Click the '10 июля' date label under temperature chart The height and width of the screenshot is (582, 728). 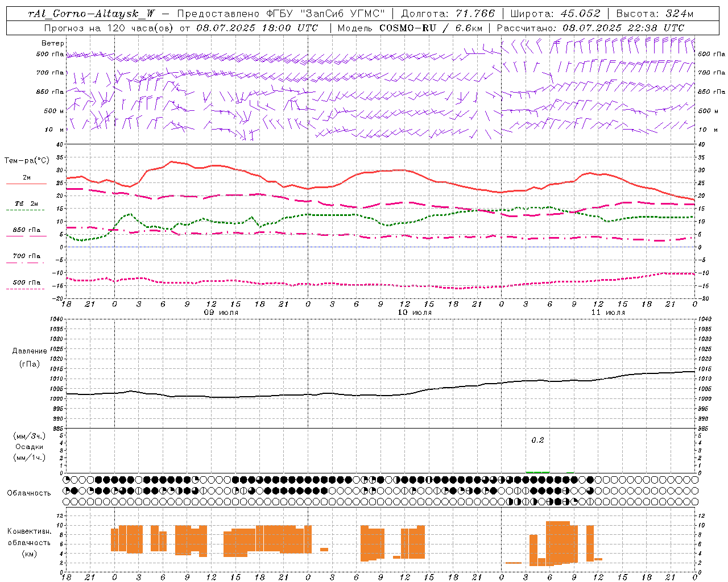(415, 313)
